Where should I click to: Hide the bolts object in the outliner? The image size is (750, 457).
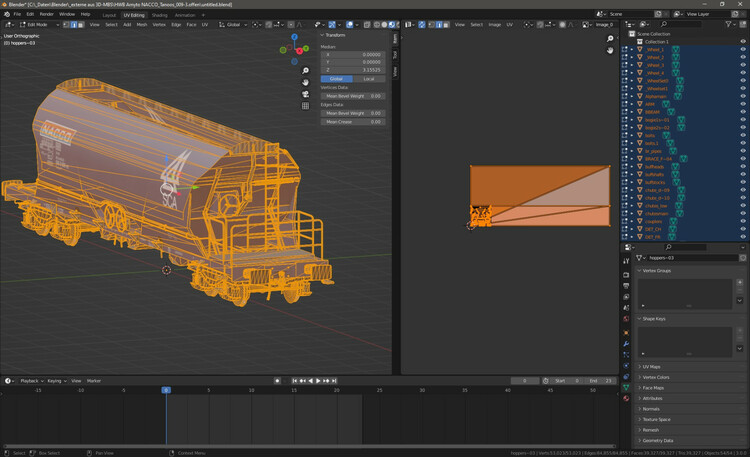tap(743, 135)
